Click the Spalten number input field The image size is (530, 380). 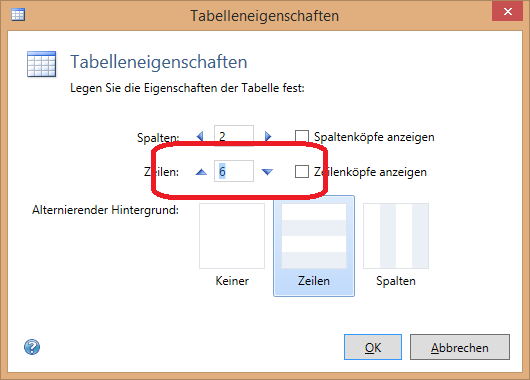(x=234, y=136)
